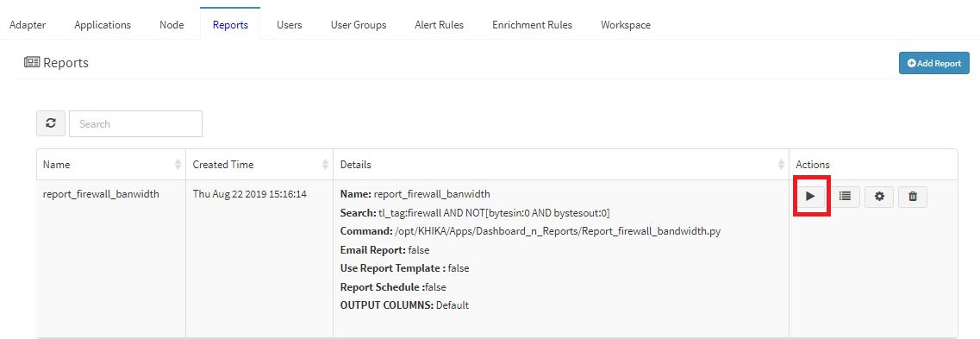Open the list view icon for report_firewall_banwidth

click(845, 197)
